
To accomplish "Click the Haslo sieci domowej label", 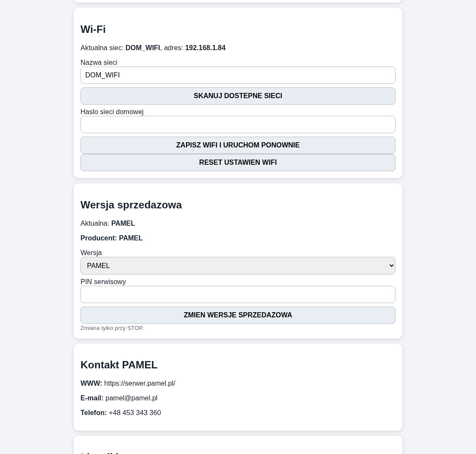I will click(112, 112).
